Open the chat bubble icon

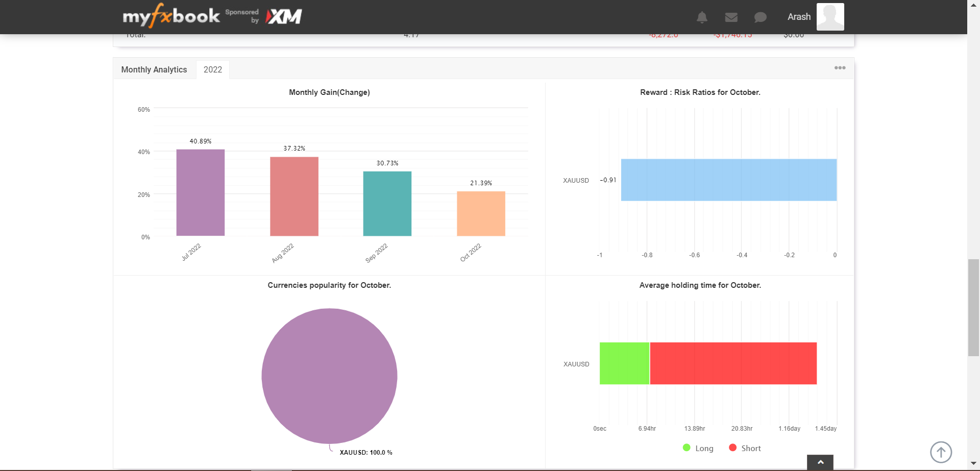[x=760, y=17]
